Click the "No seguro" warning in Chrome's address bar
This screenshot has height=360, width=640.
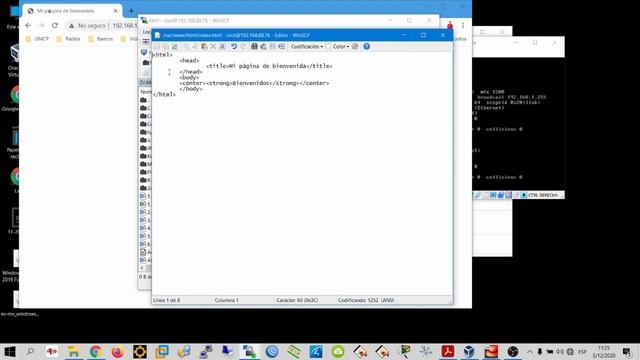click(x=87, y=25)
